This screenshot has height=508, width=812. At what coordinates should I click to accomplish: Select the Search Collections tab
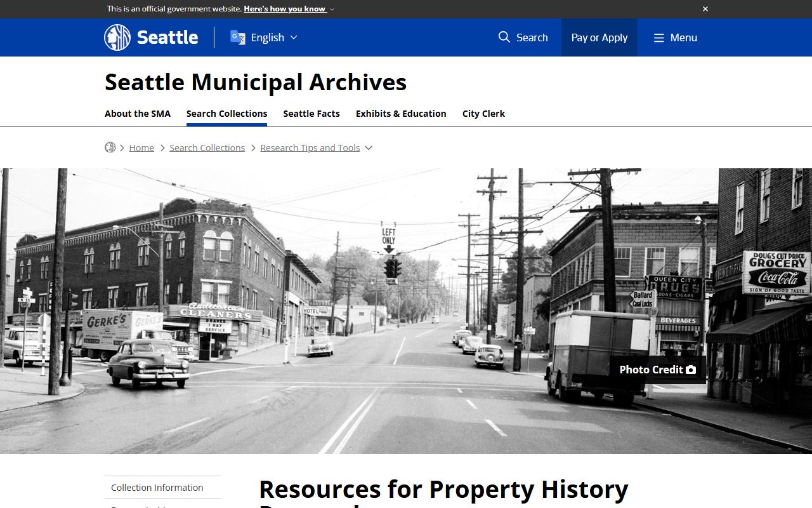(226, 114)
